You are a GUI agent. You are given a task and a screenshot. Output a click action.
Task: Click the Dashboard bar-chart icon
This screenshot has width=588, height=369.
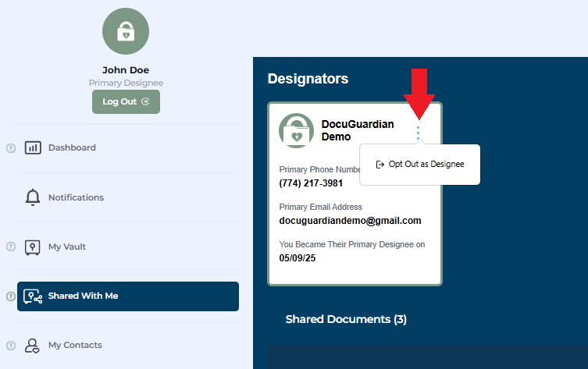(33, 147)
